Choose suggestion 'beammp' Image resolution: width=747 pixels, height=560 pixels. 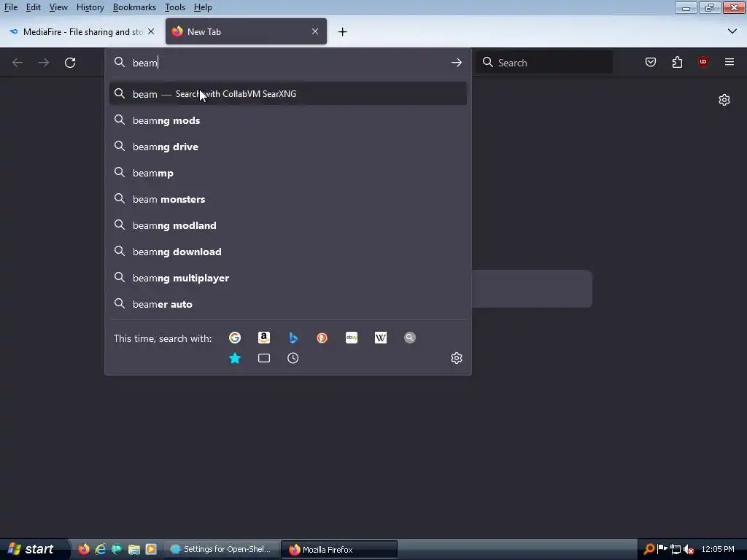point(287,173)
